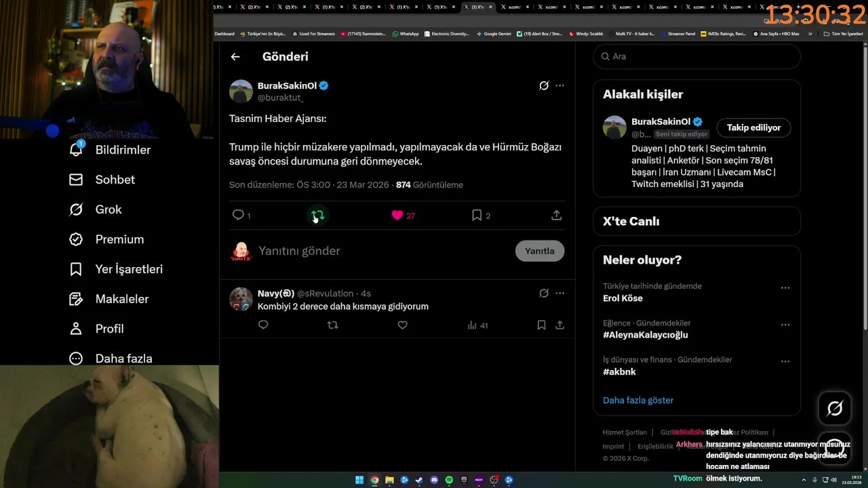This screenshot has width=868, height=488.
Task: Open File Explorer in taskbar
Action: click(389, 480)
